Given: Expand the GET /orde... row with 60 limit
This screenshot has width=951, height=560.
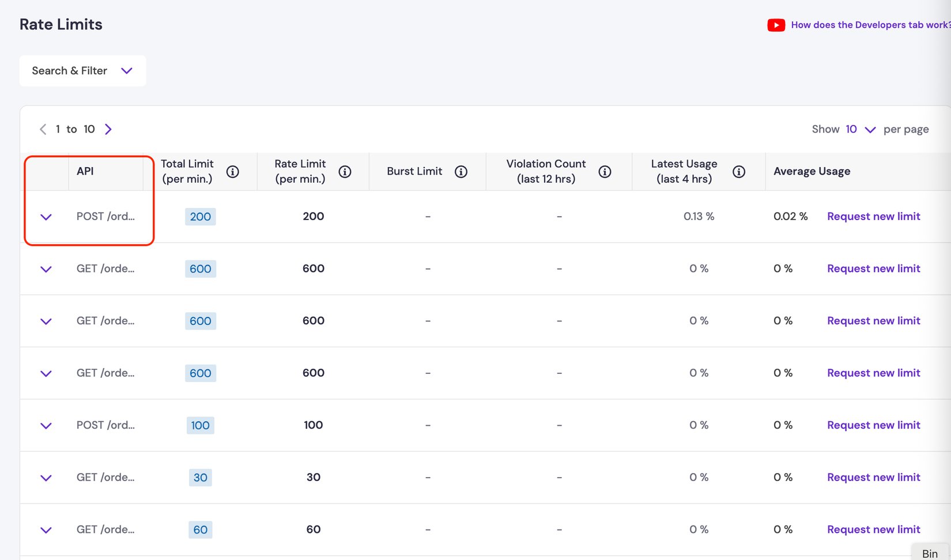Looking at the screenshot, I should pos(46,530).
